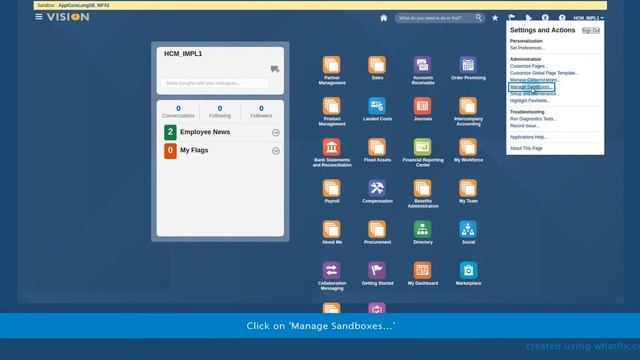This screenshot has height=360, width=640.
Task: Select Customize Global Page Template entry
Action: (x=544, y=73)
